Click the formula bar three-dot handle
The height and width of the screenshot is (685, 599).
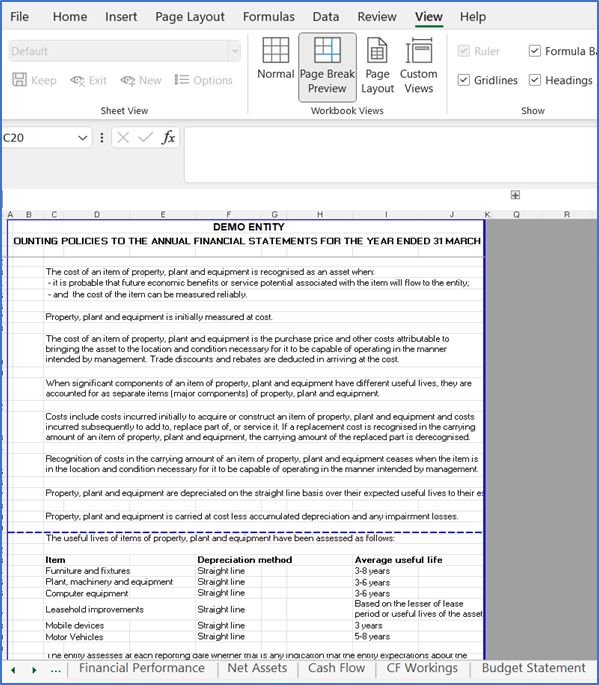point(102,138)
